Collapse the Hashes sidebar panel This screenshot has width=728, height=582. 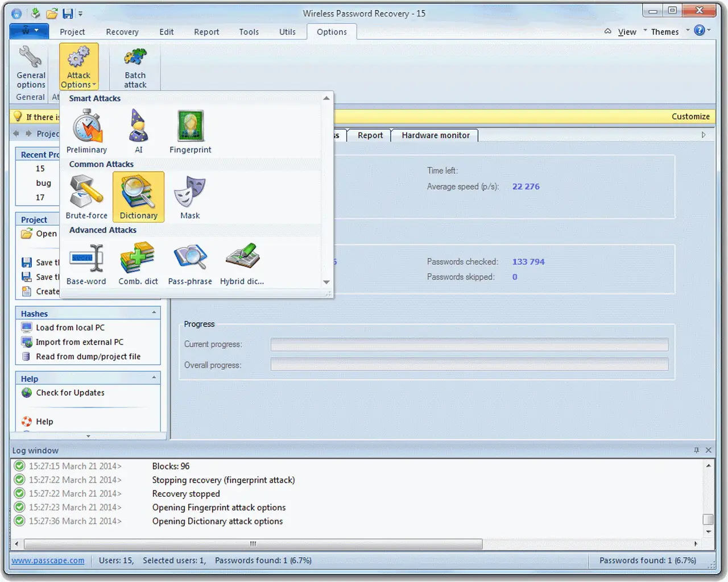(x=154, y=313)
